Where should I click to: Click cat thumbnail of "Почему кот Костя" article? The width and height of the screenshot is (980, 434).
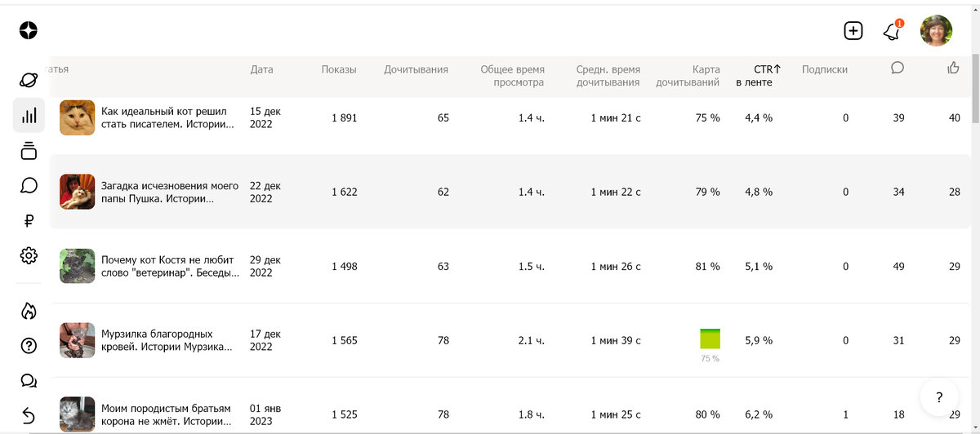click(78, 266)
